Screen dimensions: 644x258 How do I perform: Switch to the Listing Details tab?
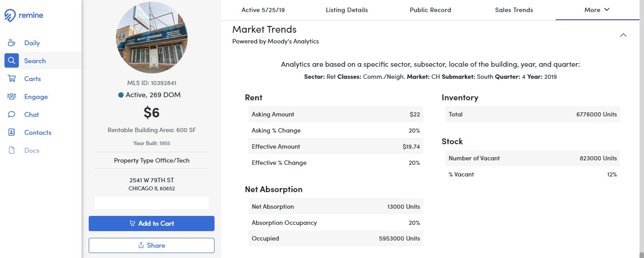pyautogui.click(x=347, y=9)
